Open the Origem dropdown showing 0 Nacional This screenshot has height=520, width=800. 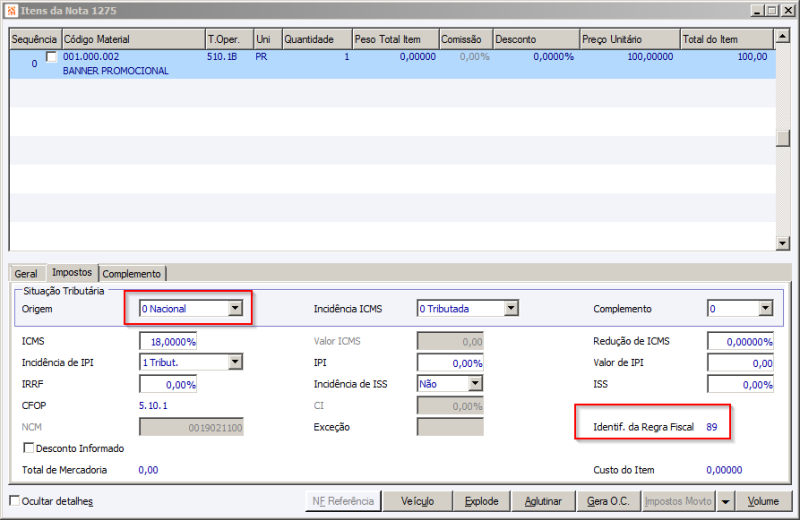click(235, 308)
